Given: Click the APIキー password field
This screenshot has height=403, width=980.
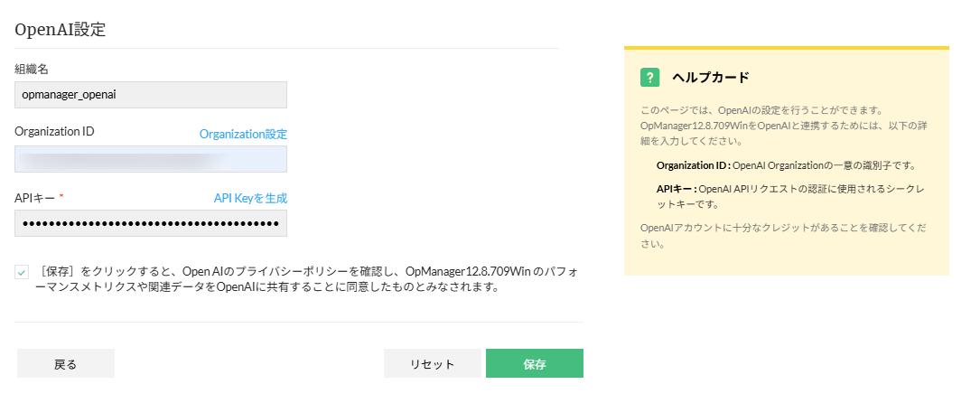Looking at the screenshot, I should pos(151,223).
